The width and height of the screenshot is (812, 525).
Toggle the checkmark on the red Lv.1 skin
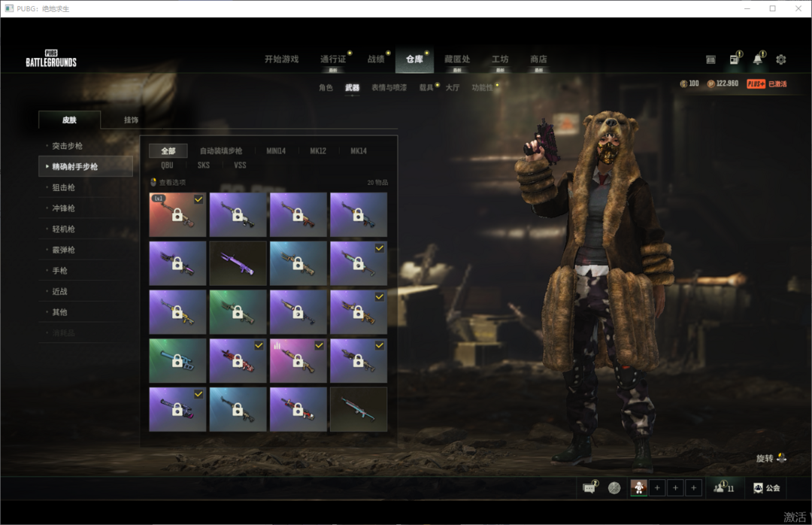(x=198, y=199)
